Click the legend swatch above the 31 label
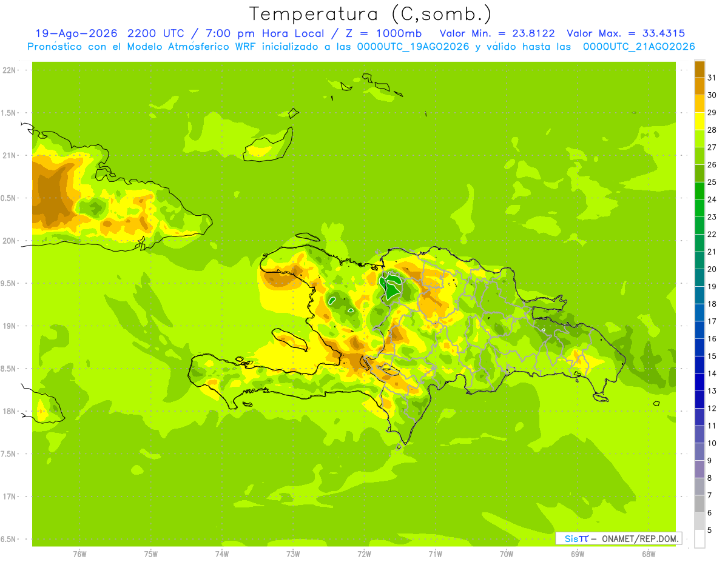Viewport: 728px width, 562px height. pyautogui.click(x=699, y=69)
